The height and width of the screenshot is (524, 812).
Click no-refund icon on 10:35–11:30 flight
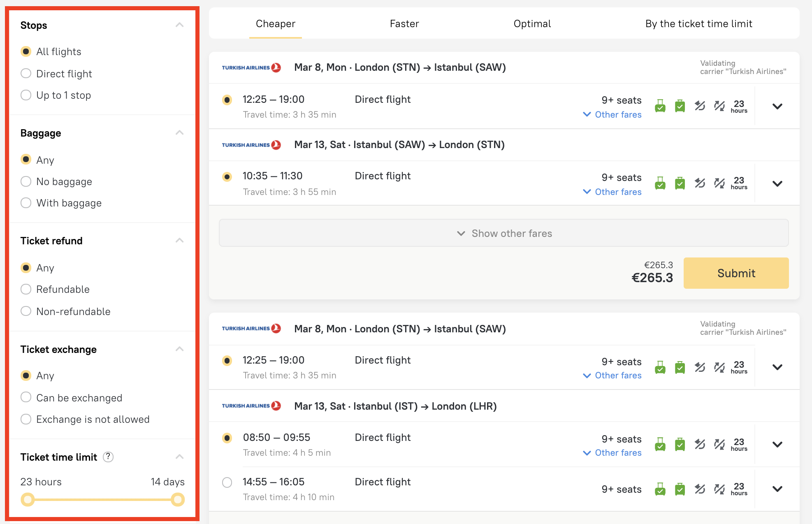[x=700, y=183]
